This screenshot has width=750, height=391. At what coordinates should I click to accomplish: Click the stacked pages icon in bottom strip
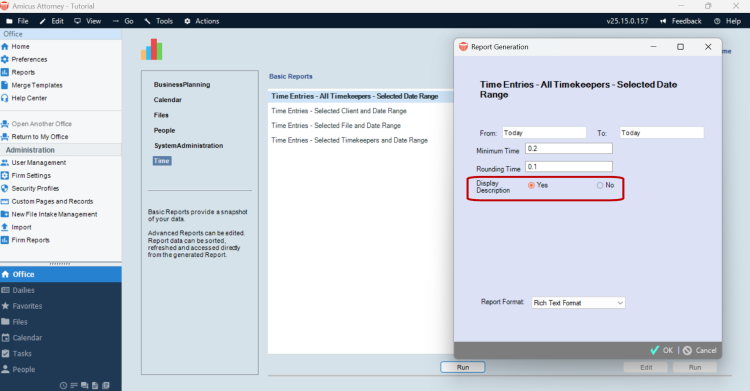tap(106, 385)
